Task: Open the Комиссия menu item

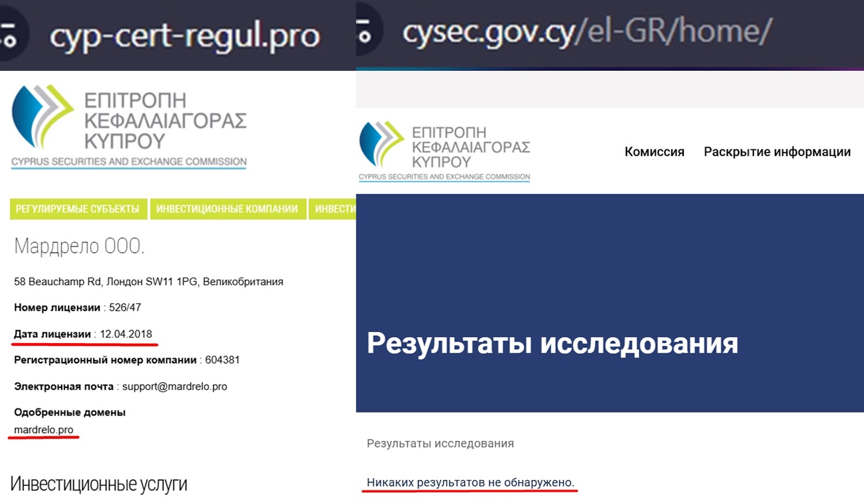Action: (654, 152)
